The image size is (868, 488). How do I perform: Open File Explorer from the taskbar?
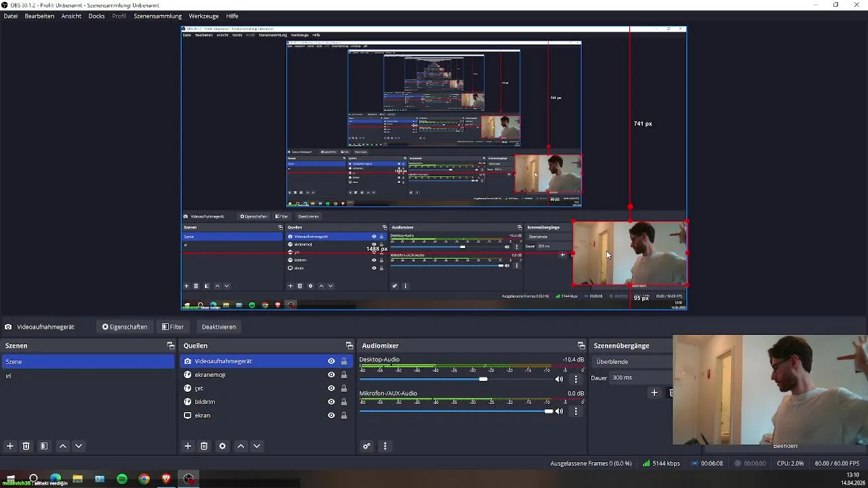(78, 479)
